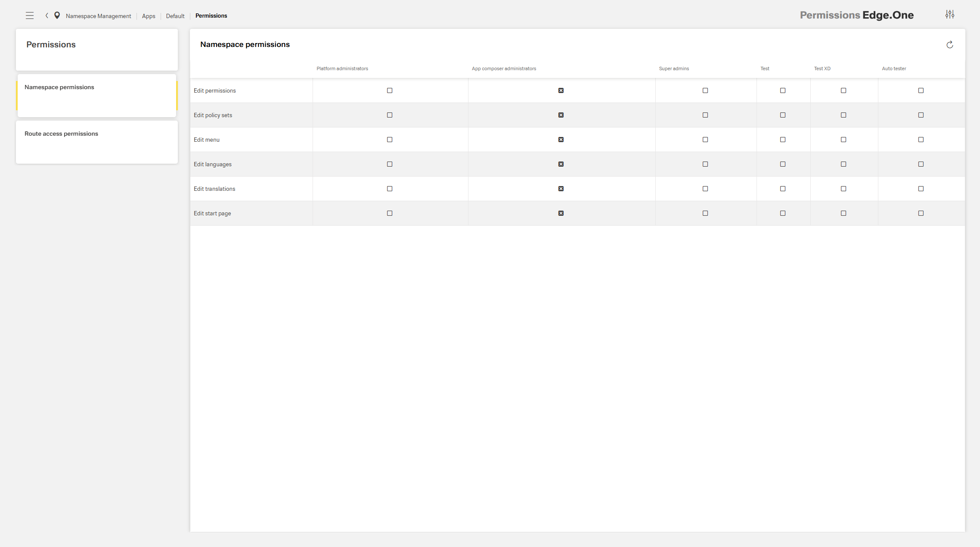The height and width of the screenshot is (547, 980).
Task: Click the back chevron arrow
Action: (46, 16)
